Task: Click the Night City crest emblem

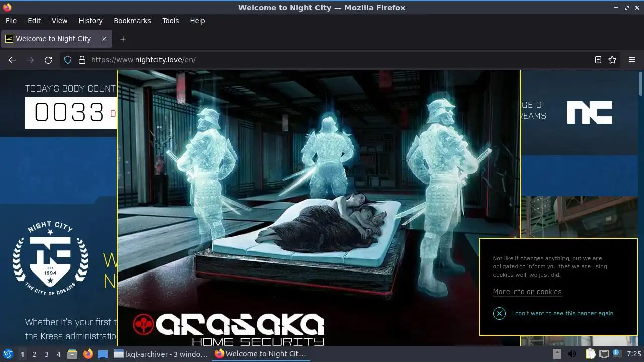Action: (x=50, y=259)
